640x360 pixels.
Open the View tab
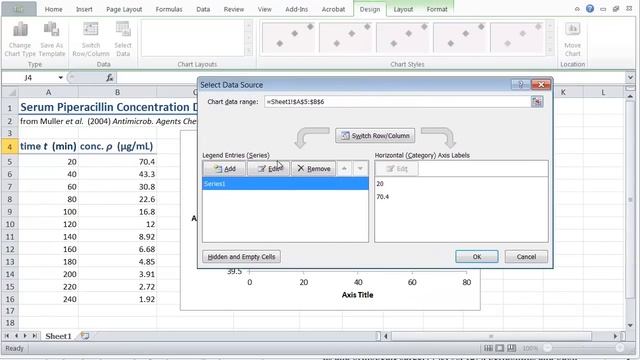point(264,9)
